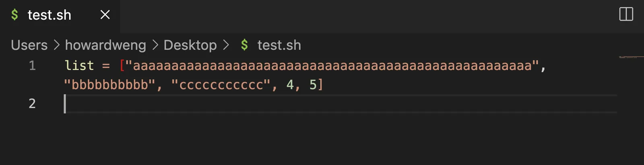Split the editor to the right

coord(626,14)
